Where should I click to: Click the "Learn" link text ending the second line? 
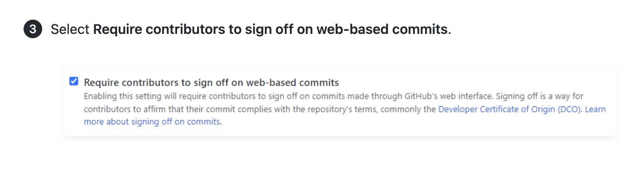click(x=595, y=109)
